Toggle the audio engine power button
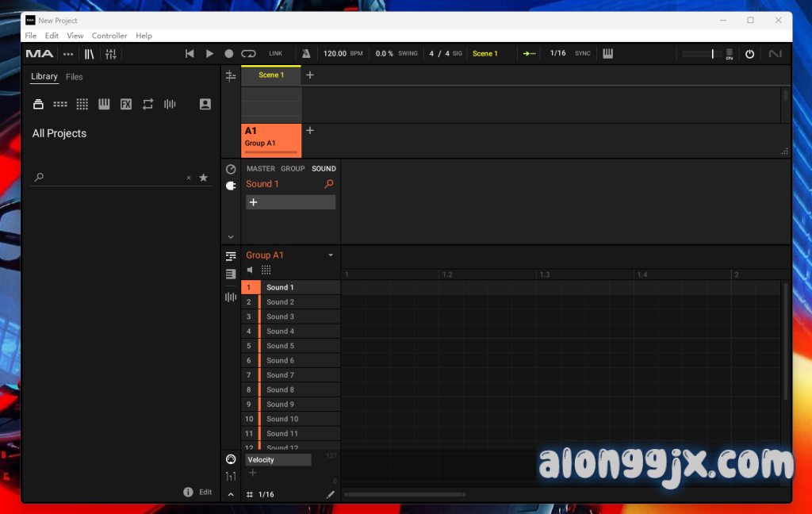The image size is (812, 514). [x=749, y=54]
